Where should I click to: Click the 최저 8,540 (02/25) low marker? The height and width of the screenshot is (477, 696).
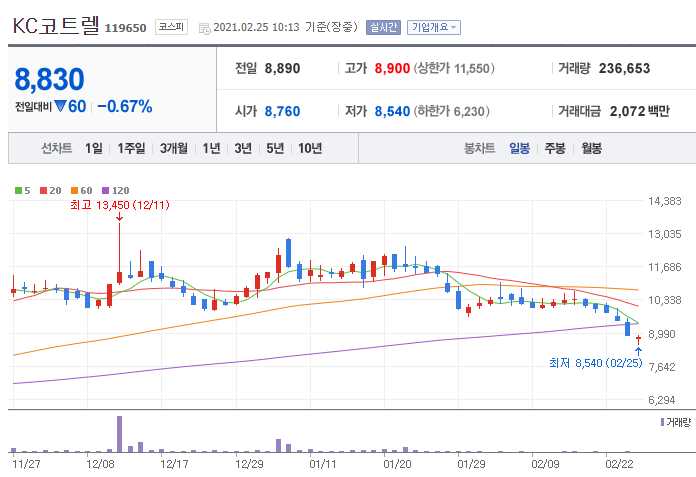(596, 363)
